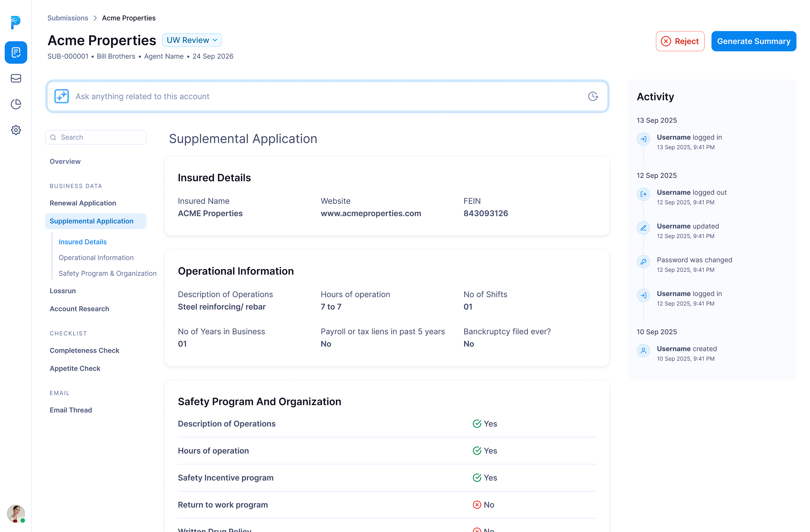
Task: Click the Reject button
Action: (680, 41)
